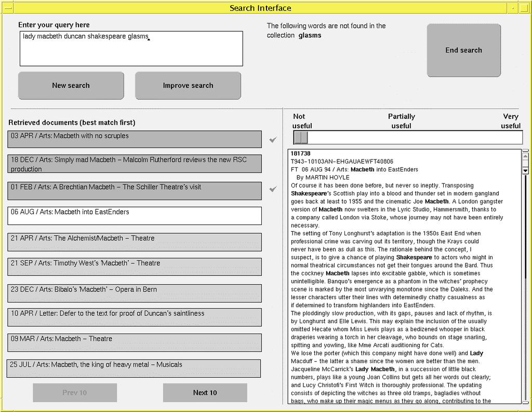532x412 pixels.
Task: Click document ID '181738' in viewer
Action: [x=301, y=153]
